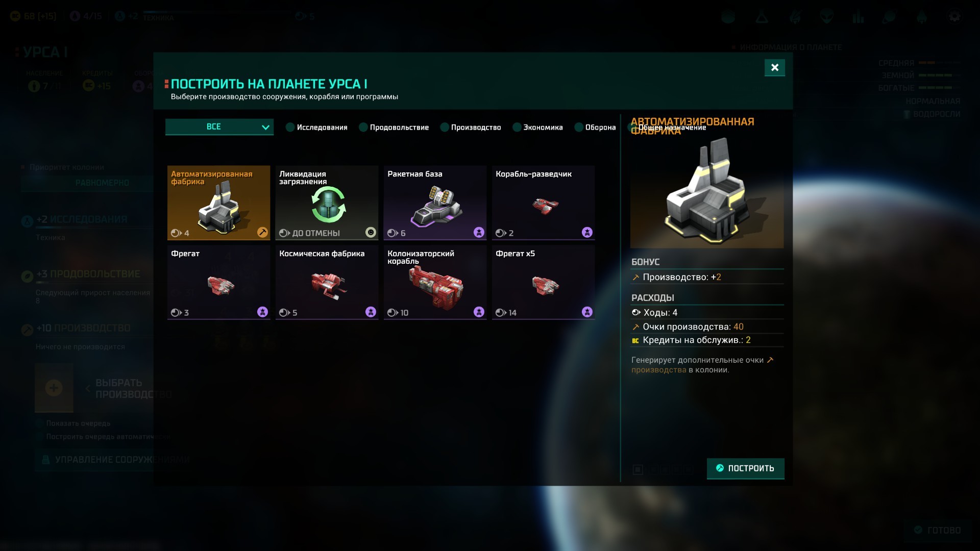Select the Колонизаторский корабль icon
Screen dimensions: 980x551
tap(436, 288)
